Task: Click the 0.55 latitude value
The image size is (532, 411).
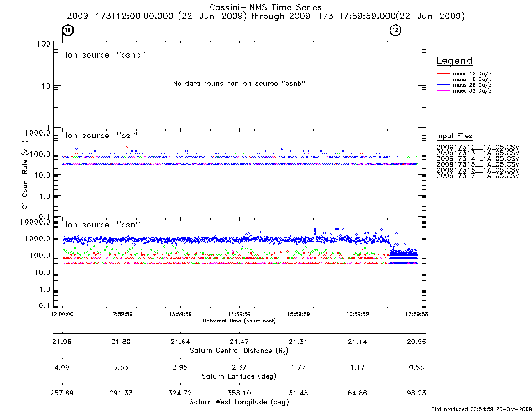Action: click(x=416, y=367)
